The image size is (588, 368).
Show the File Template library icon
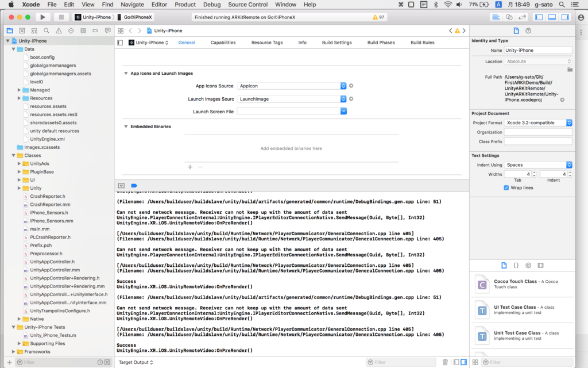pos(504,266)
